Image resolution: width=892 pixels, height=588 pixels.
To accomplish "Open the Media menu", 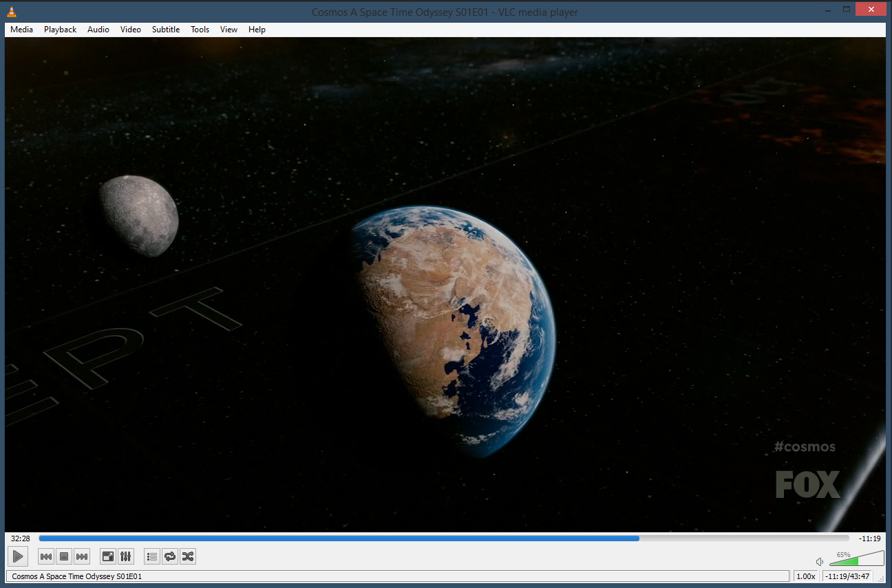I will [21, 30].
